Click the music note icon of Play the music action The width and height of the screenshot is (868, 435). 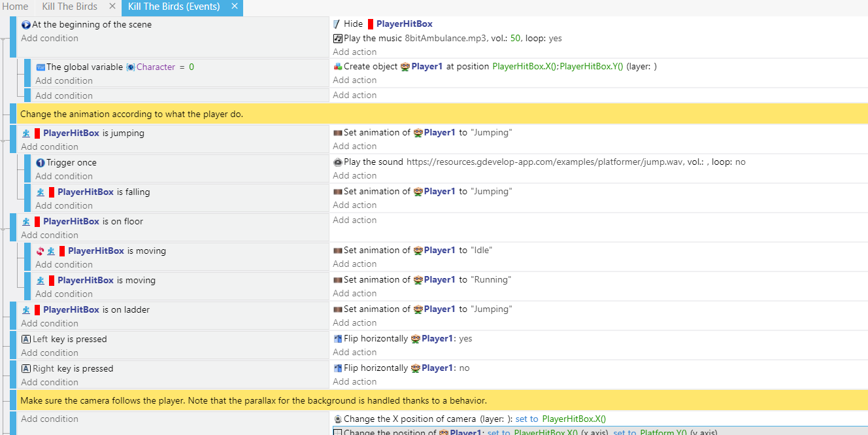pyautogui.click(x=337, y=39)
